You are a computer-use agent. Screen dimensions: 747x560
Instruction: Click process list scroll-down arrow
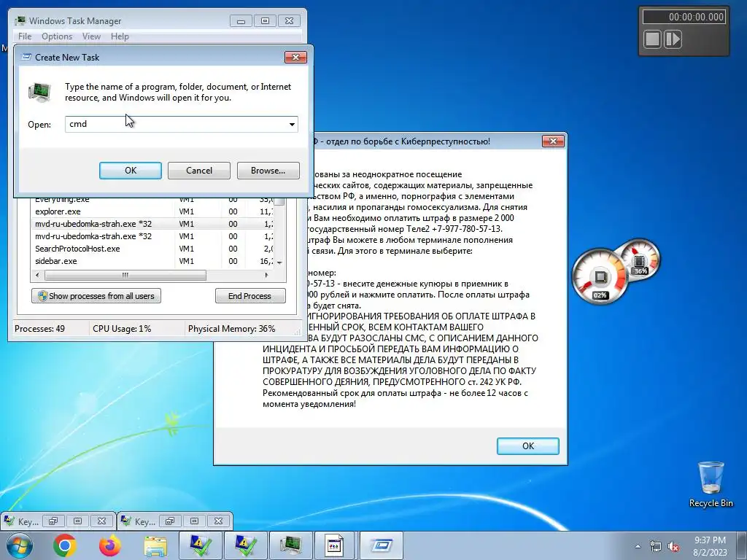point(279,262)
